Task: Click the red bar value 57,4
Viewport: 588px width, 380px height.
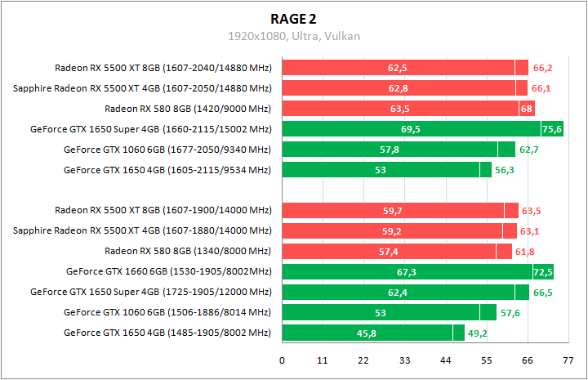Action: 388,252
